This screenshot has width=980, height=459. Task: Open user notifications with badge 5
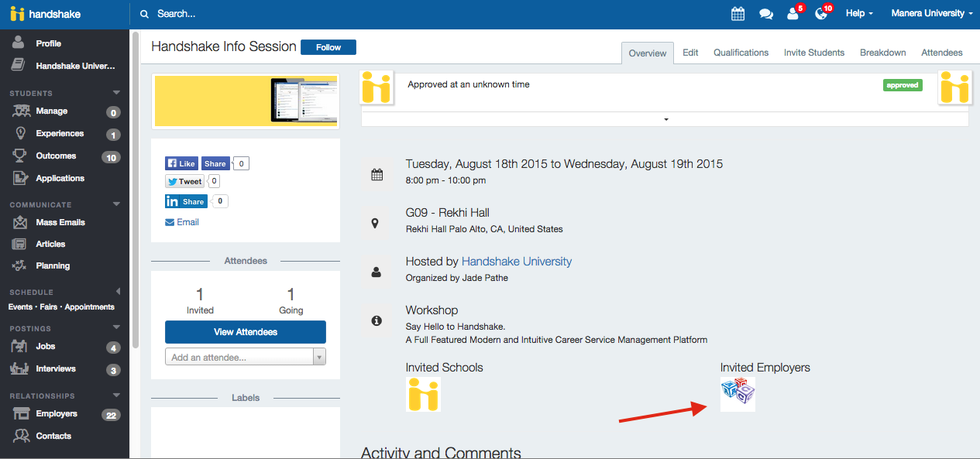click(793, 14)
